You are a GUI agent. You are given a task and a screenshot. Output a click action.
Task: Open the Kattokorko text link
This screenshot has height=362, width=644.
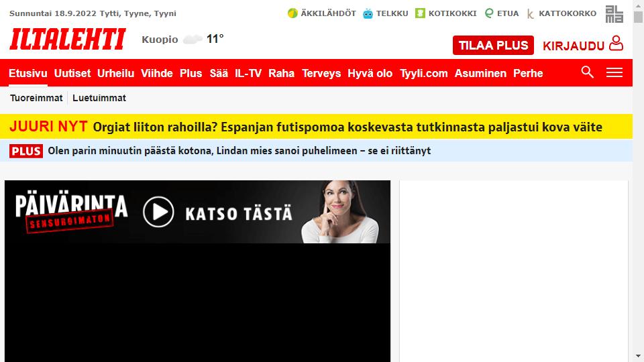coord(568,13)
